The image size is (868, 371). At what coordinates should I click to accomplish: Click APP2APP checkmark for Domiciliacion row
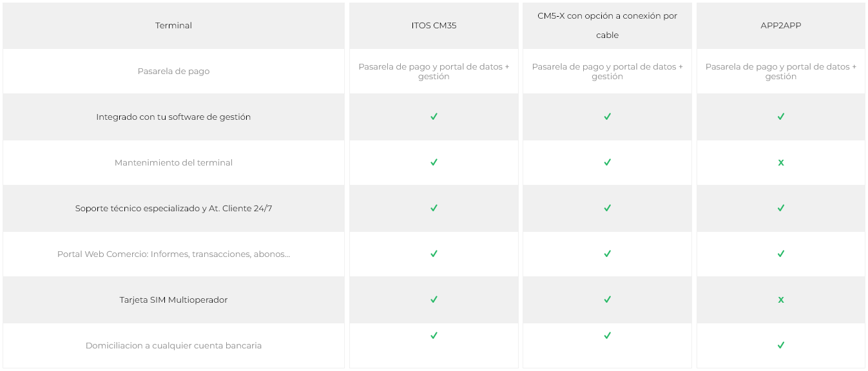pyautogui.click(x=781, y=345)
